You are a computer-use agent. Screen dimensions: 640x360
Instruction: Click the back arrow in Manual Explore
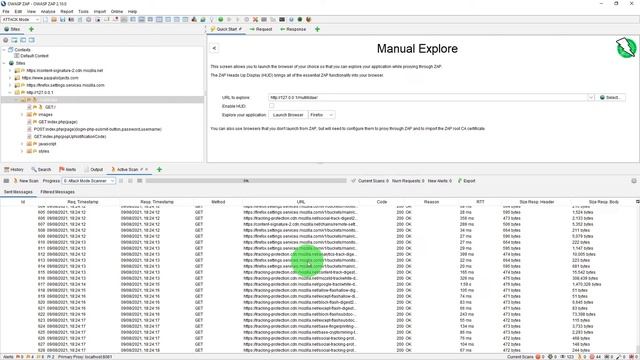tap(214, 48)
